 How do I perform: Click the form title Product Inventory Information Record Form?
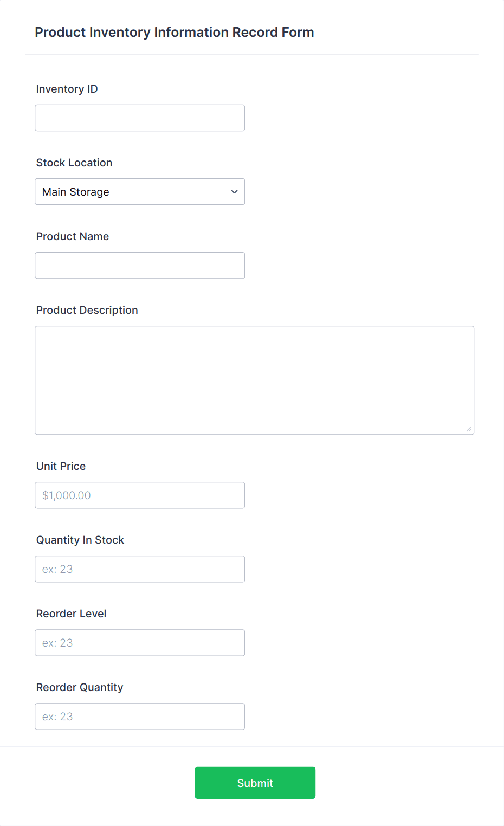click(x=175, y=32)
